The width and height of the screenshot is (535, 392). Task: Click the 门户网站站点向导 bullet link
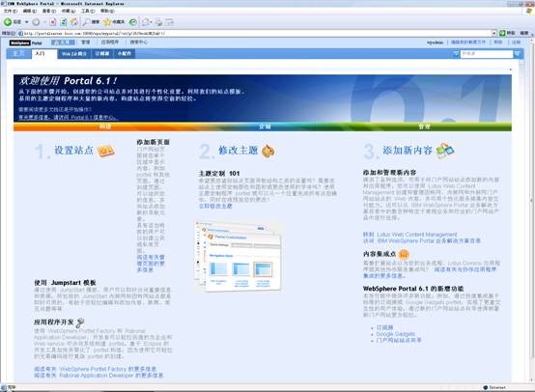point(399,340)
